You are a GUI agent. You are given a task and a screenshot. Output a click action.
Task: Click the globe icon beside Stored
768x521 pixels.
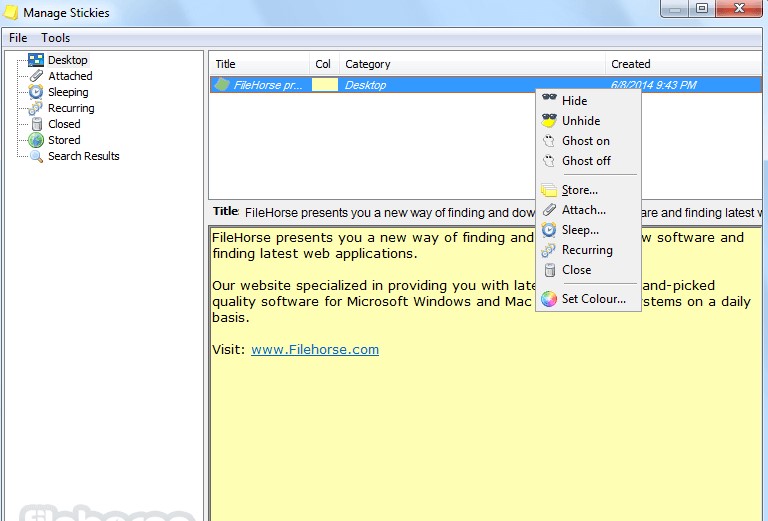click(x=36, y=140)
